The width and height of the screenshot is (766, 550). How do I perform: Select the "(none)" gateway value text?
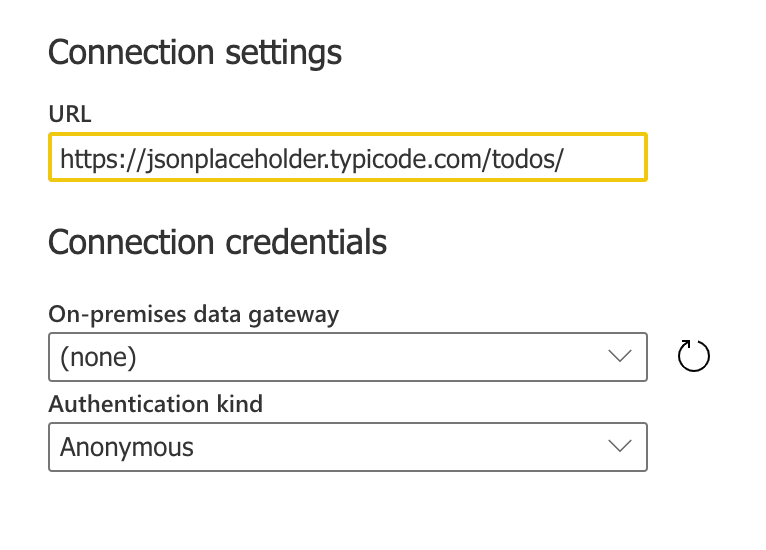coord(98,357)
